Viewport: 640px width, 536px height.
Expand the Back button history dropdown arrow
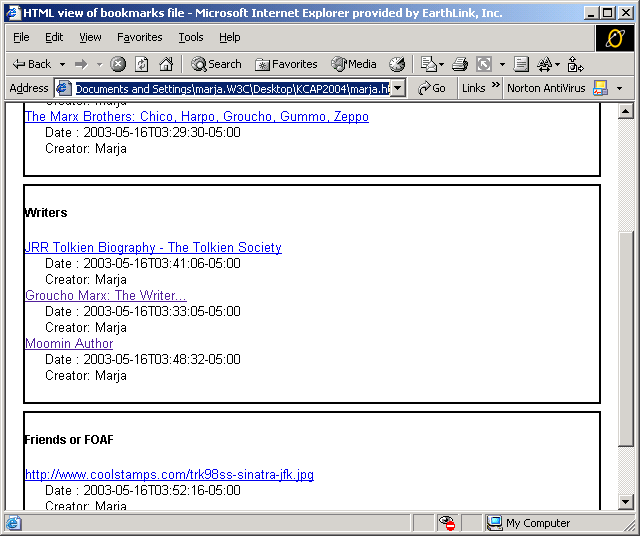pyautogui.click(x=60, y=64)
